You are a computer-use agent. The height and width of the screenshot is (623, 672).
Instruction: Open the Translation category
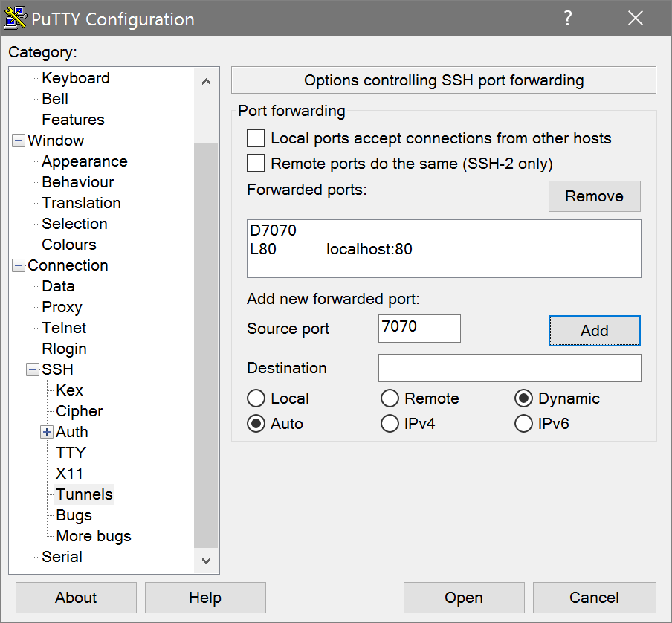click(82, 203)
